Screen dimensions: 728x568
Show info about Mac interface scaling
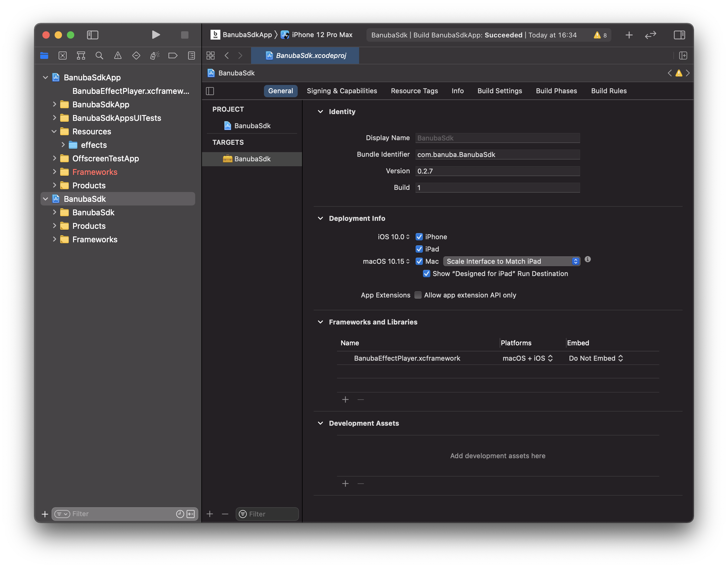click(x=588, y=259)
